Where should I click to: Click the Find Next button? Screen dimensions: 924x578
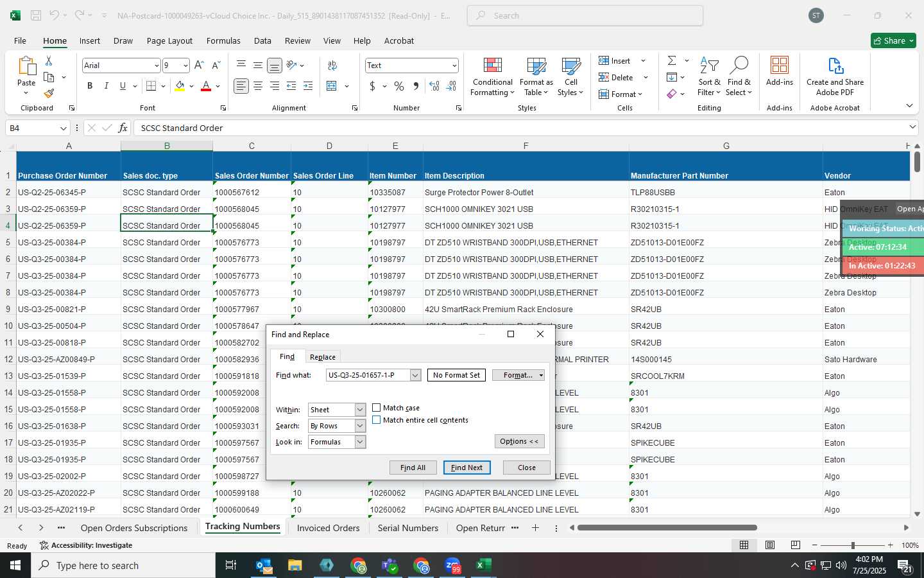(466, 468)
